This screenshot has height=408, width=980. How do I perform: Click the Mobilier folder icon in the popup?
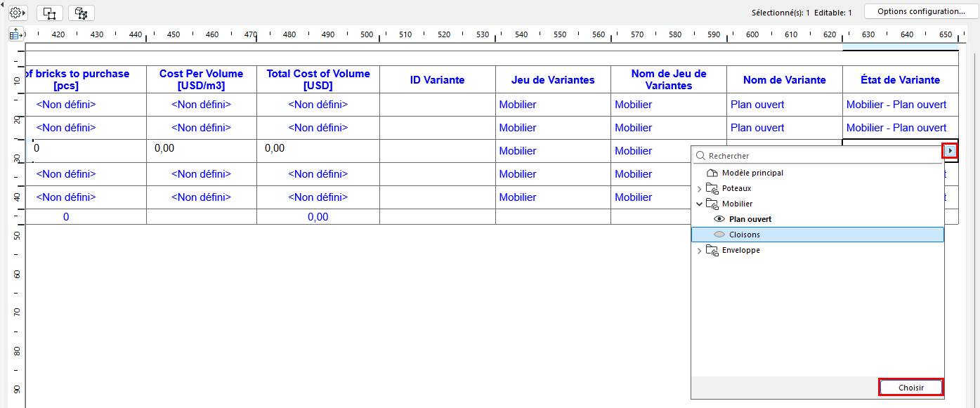point(712,204)
